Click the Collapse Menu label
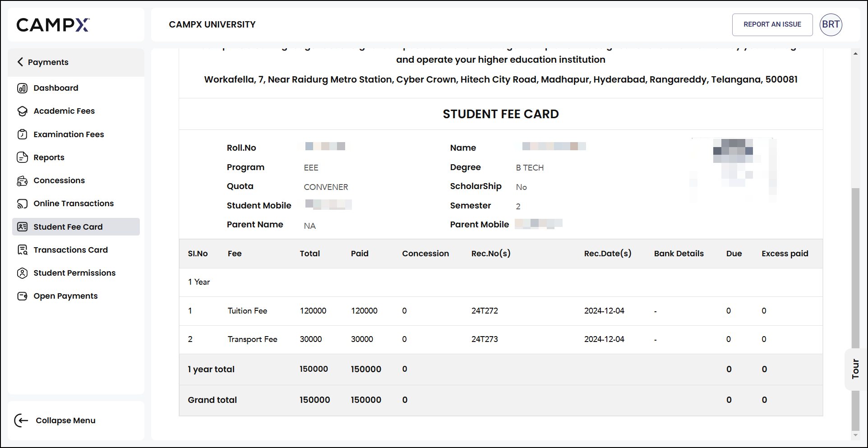Image resolution: width=868 pixels, height=448 pixels. tap(65, 420)
